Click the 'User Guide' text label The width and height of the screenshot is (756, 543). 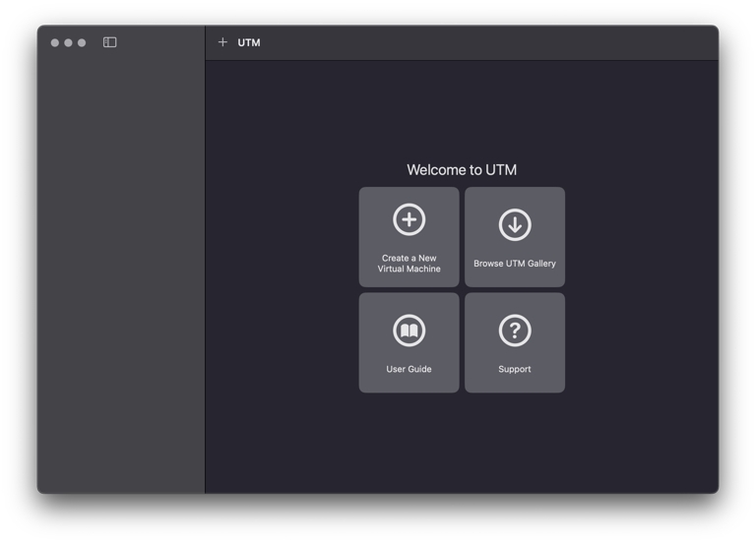pos(409,369)
